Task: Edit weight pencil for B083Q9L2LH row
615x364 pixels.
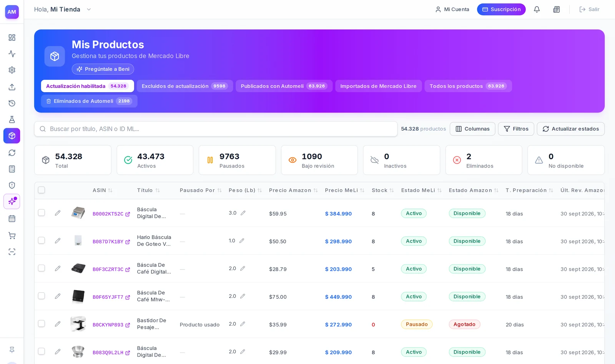Action: click(x=243, y=352)
